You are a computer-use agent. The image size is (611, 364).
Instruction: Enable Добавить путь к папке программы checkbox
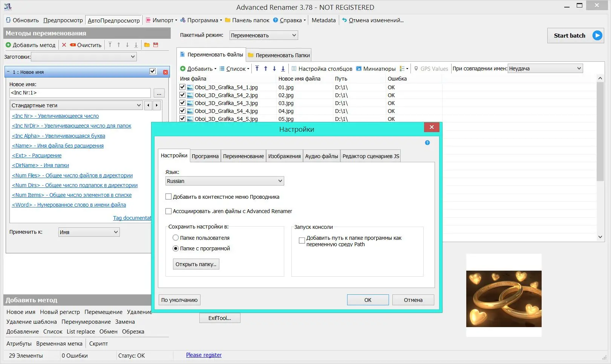click(x=302, y=240)
